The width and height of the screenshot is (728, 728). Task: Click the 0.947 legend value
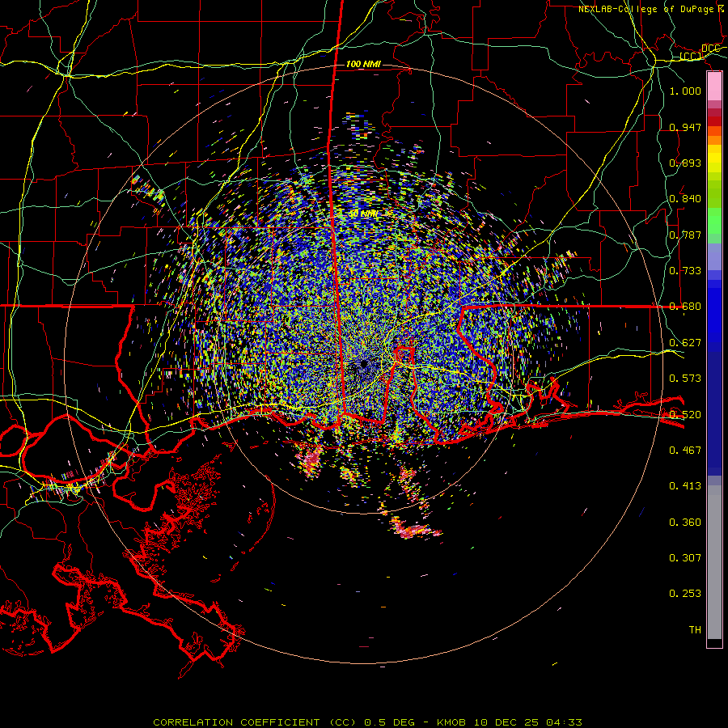pyautogui.click(x=685, y=127)
